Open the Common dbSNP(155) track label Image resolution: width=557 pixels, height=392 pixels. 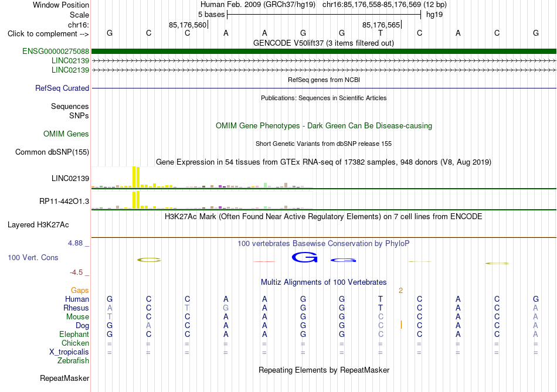[52, 152]
